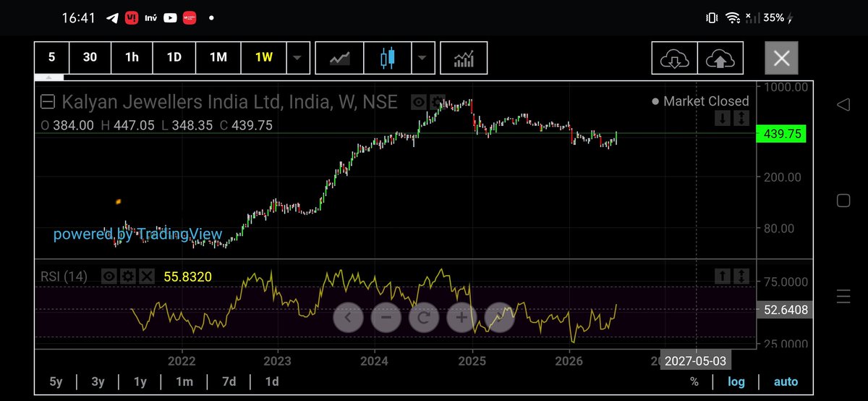Set the 3y date range
This screenshot has width=868, height=401.
tap(98, 381)
